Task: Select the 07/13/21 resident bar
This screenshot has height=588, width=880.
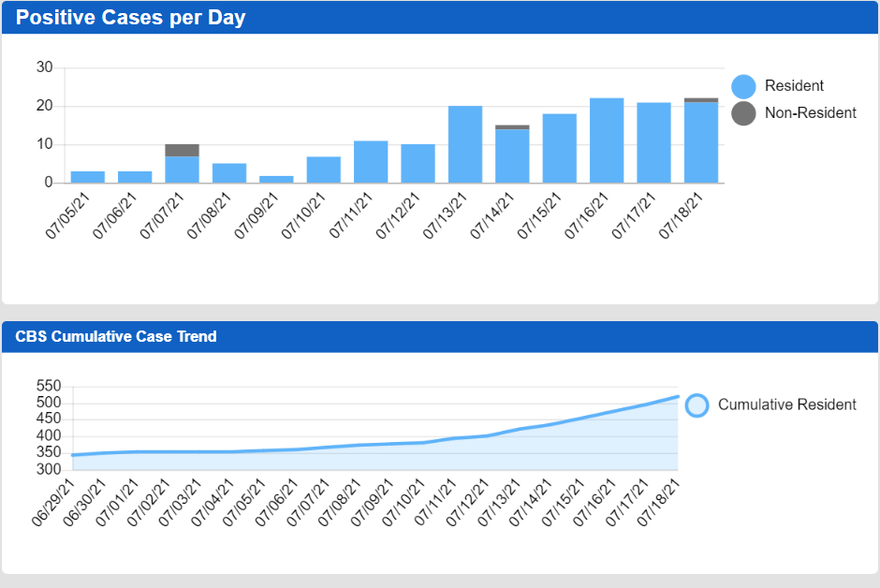Action: pos(465,144)
